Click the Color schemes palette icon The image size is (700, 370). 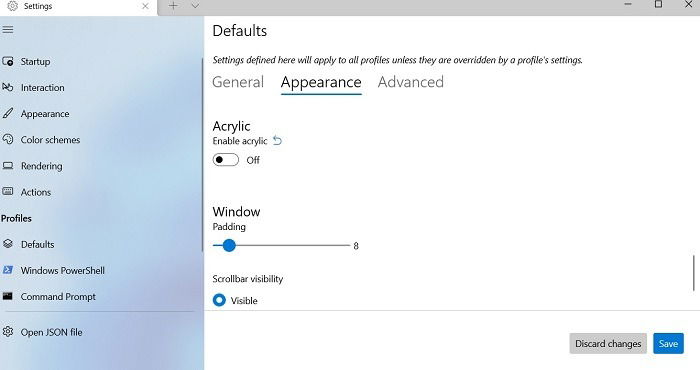tap(8, 139)
